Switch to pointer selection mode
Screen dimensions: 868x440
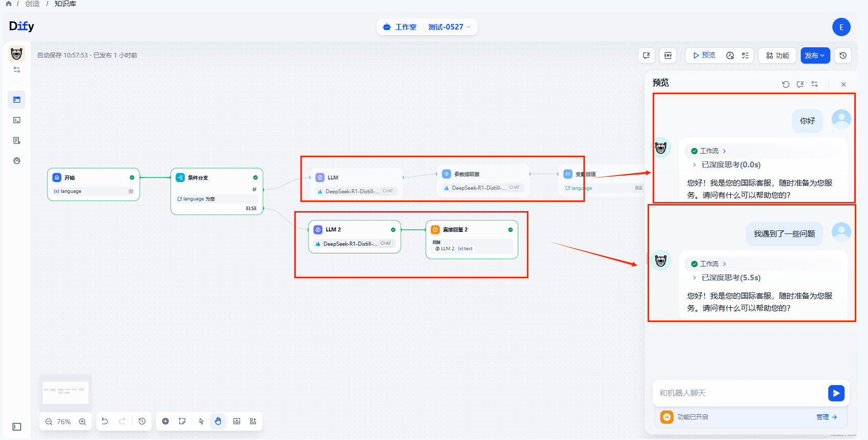click(201, 421)
